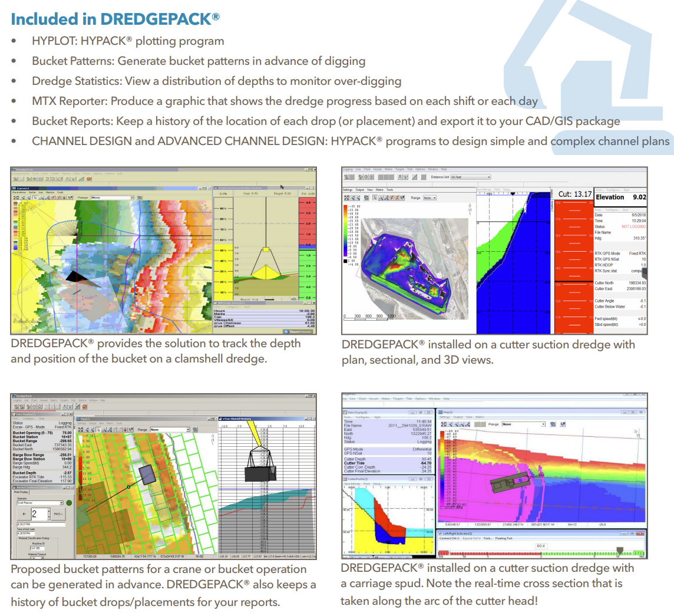The width and height of the screenshot is (674, 616).
Task: Click the red circular icon in bucket patterns main toolbar
Action: (85, 407)
